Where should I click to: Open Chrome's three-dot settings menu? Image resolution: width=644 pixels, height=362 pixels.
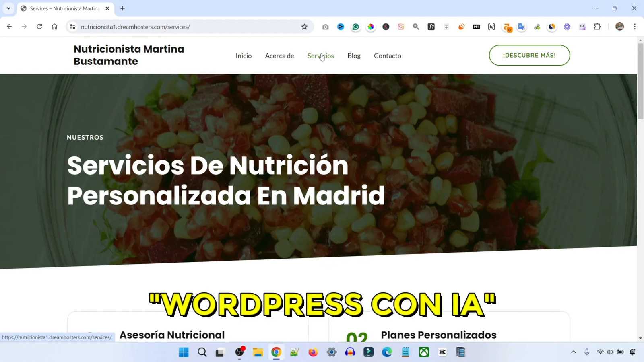click(635, 27)
